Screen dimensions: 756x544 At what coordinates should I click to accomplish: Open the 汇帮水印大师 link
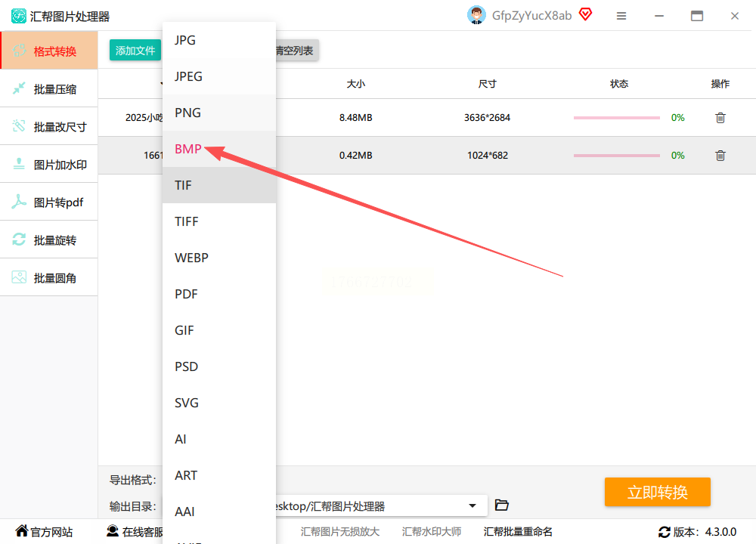tap(432, 531)
